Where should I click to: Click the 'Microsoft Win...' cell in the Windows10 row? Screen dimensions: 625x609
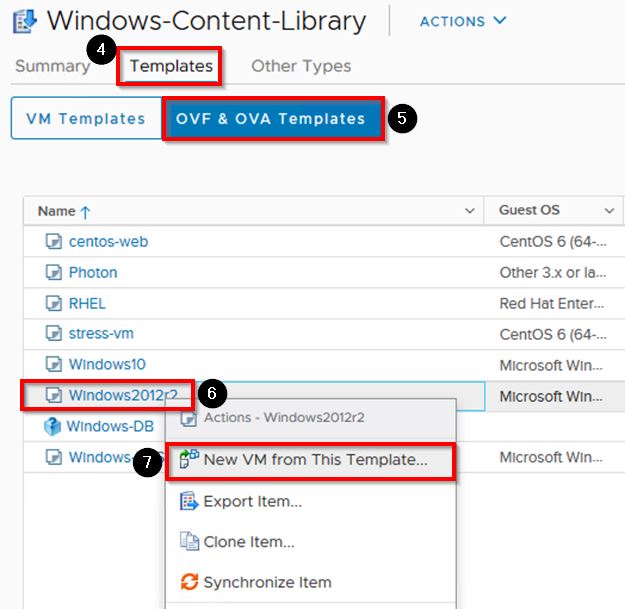[551, 365]
